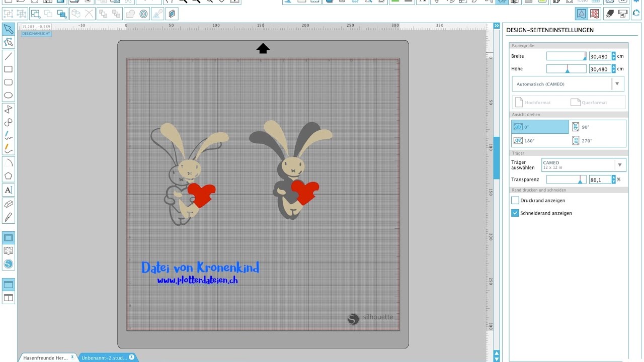Select the 180° view rotation option
Image resolution: width=644 pixels, height=362 pixels.
coord(540,140)
